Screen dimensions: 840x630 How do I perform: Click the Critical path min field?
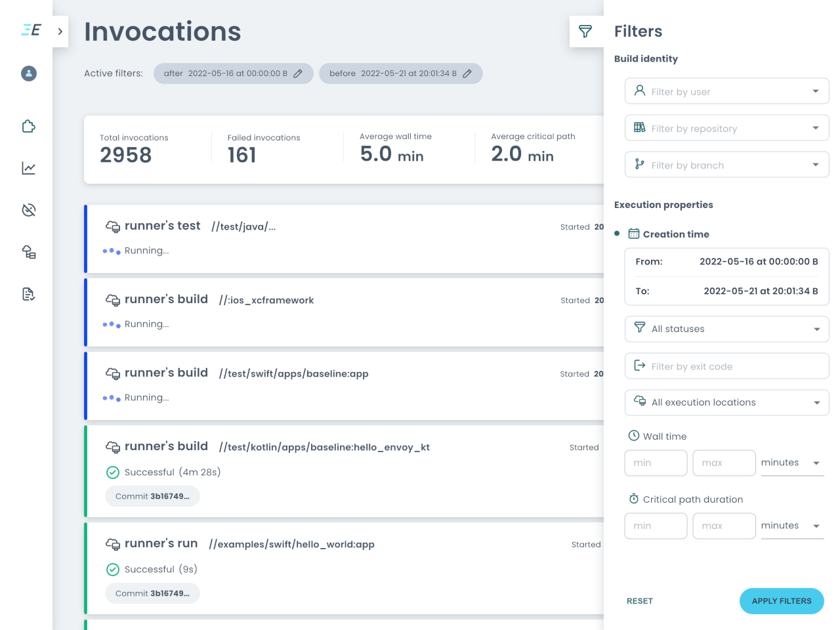(x=656, y=526)
